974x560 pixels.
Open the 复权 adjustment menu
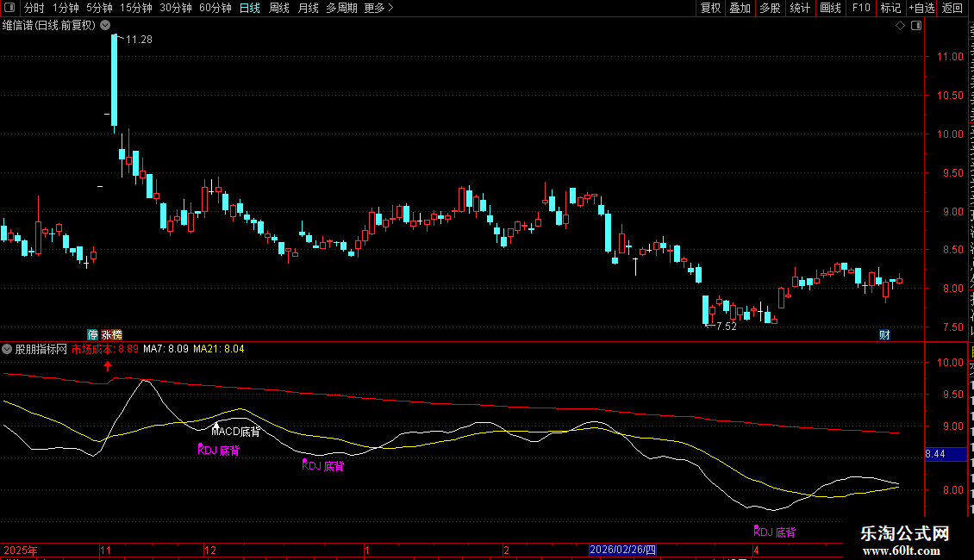[x=710, y=8]
